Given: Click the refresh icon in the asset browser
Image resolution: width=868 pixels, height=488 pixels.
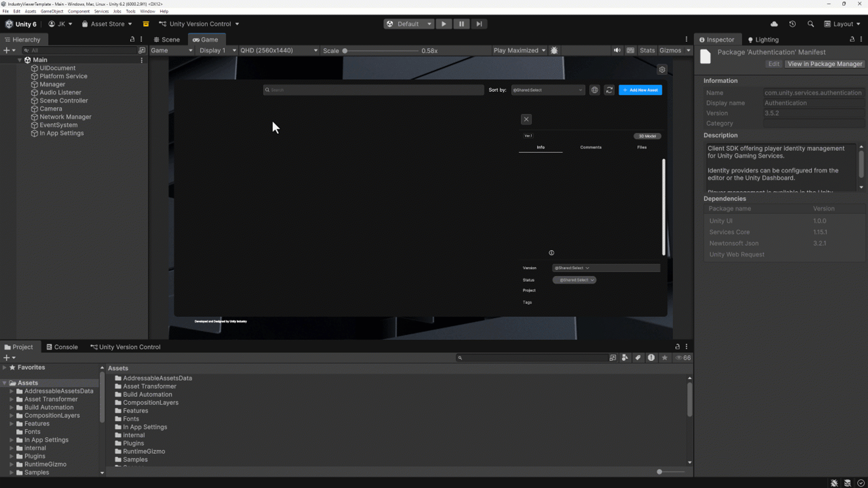Looking at the screenshot, I should tap(609, 90).
